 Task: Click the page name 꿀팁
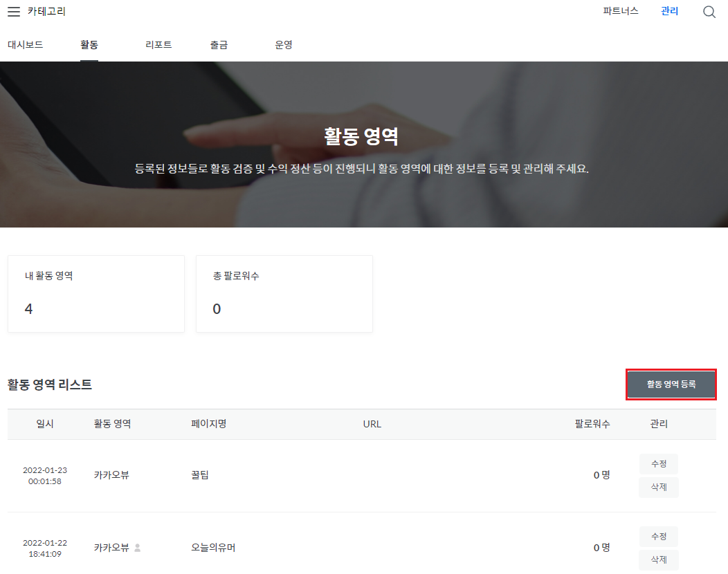click(199, 475)
